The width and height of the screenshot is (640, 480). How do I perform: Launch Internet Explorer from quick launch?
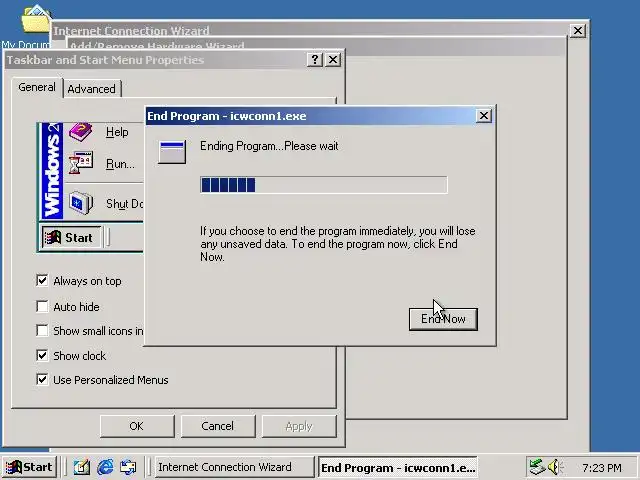coord(105,467)
